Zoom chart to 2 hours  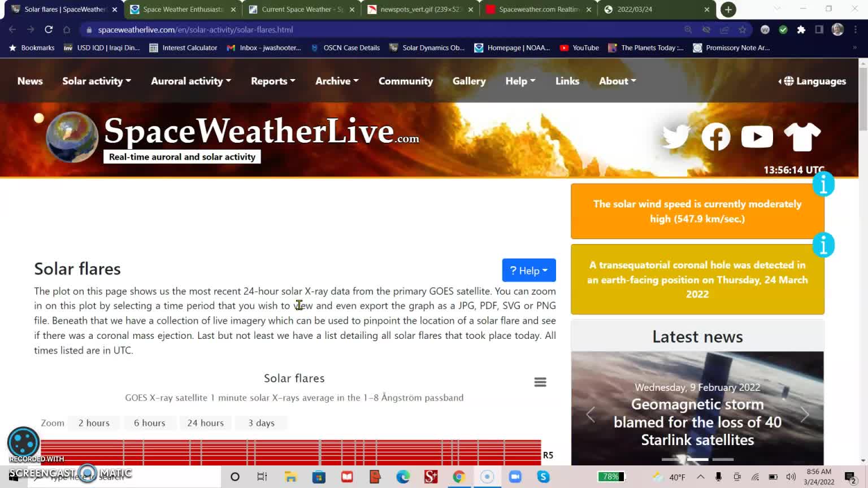pos(94,423)
